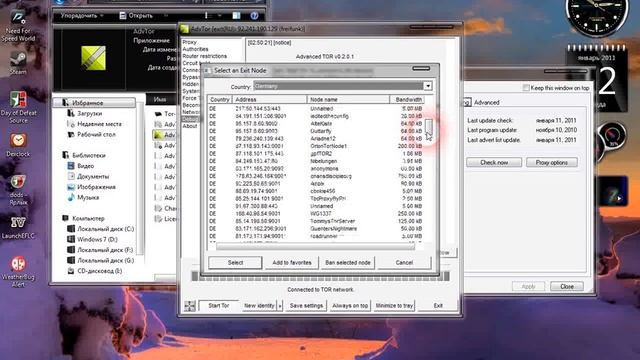Click the node list vertical scrollbar thumb
This screenshot has width=640, height=360.
click(x=429, y=126)
